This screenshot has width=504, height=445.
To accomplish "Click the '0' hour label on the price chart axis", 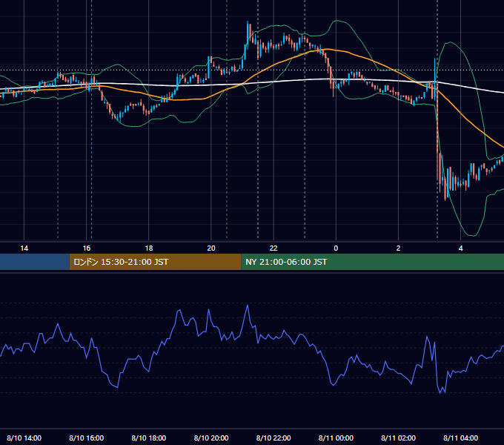I will click(336, 248).
